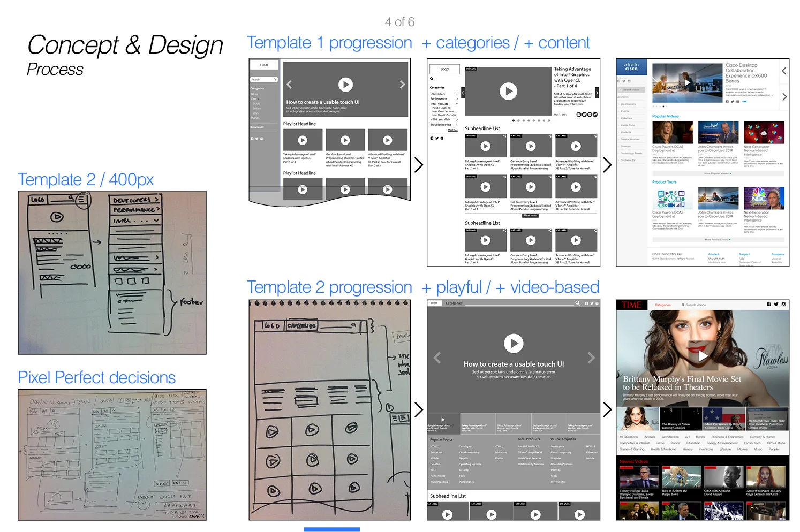Select the Lifestyle category in the TIME mockup
This screenshot has width=800, height=532.
click(x=725, y=449)
